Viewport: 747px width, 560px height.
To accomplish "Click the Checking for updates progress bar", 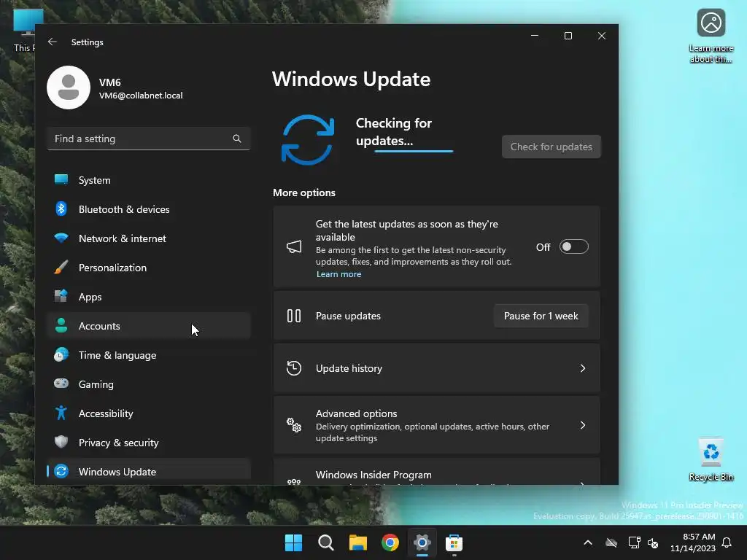I will pyautogui.click(x=414, y=151).
